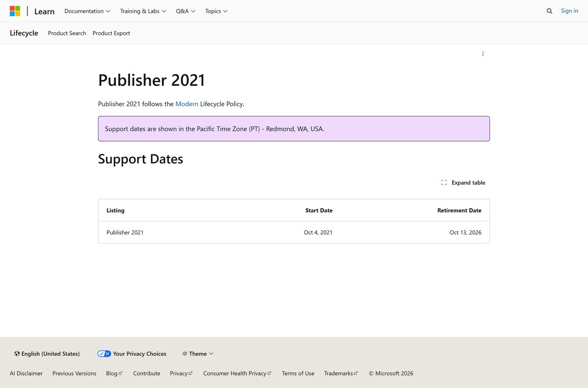Open the Lifecycle section link

(x=24, y=33)
